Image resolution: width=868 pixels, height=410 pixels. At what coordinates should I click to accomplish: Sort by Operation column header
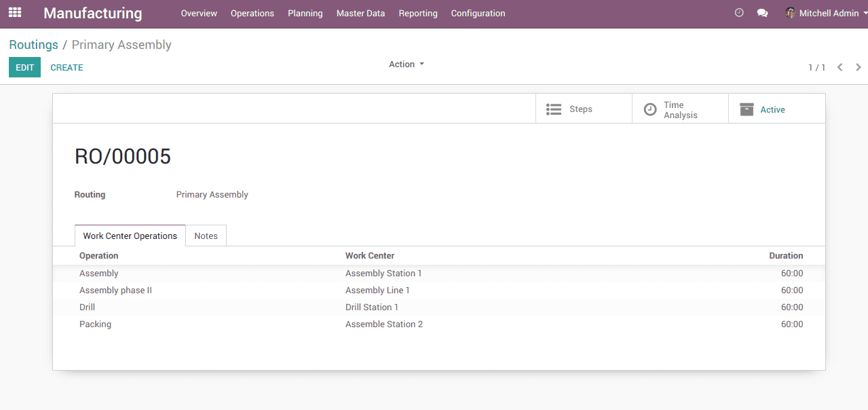click(x=99, y=256)
